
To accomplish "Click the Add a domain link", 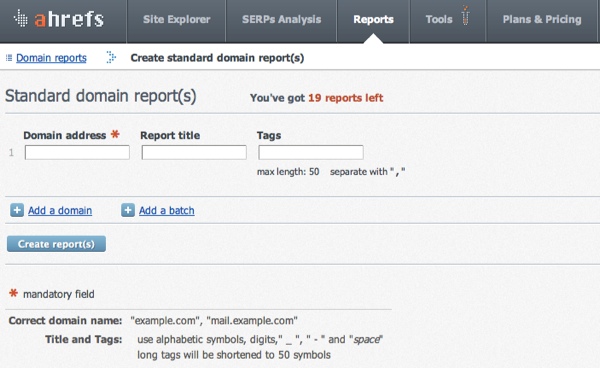I will point(60,210).
